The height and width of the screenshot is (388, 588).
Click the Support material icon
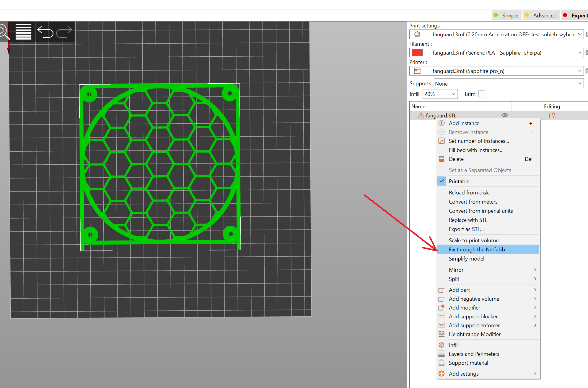[442, 363]
